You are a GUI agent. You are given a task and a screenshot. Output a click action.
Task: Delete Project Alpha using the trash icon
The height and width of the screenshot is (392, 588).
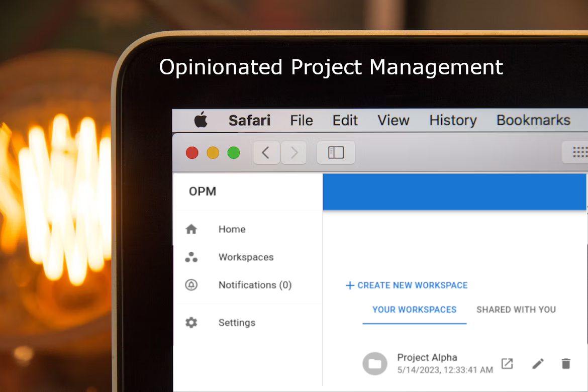coord(566,363)
